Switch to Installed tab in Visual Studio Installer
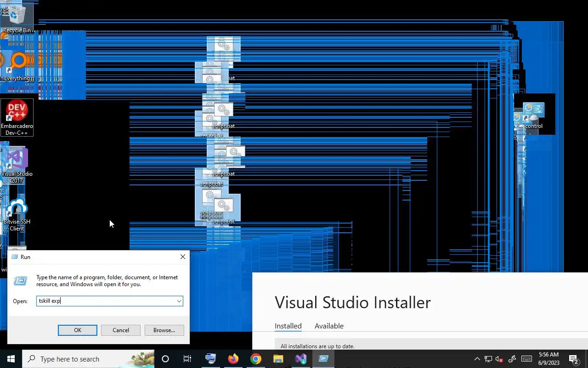The height and width of the screenshot is (368, 588). (x=288, y=326)
